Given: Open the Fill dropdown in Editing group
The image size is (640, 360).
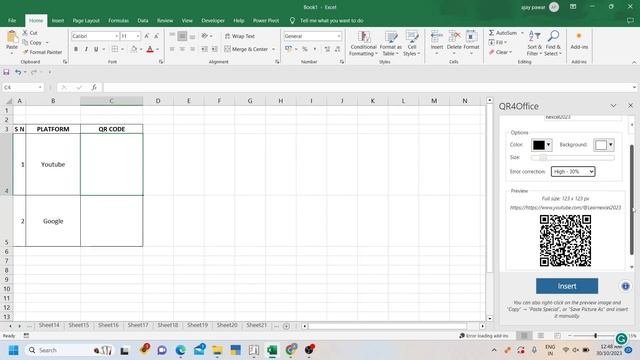Looking at the screenshot, I should 498,42.
